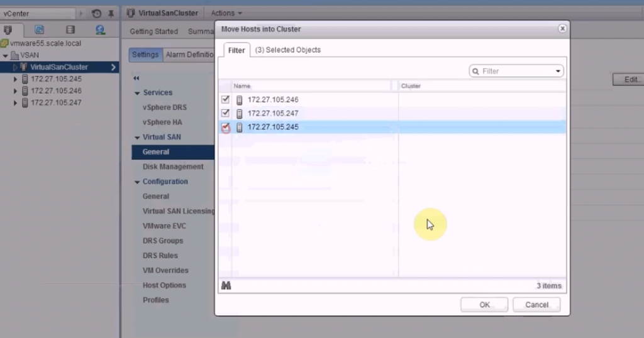Click the binoculars find icon in dialog
644x338 pixels.
(226, 286)
